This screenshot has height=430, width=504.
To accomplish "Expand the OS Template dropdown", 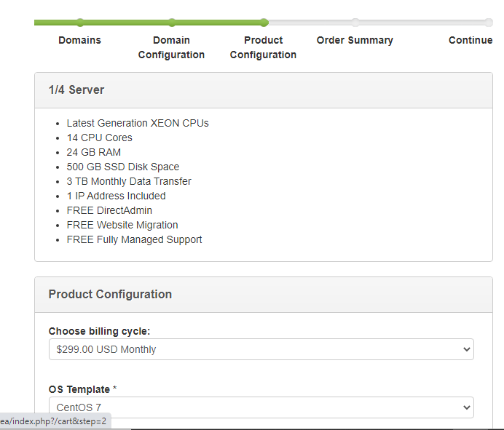I will (x=261, y=407).
